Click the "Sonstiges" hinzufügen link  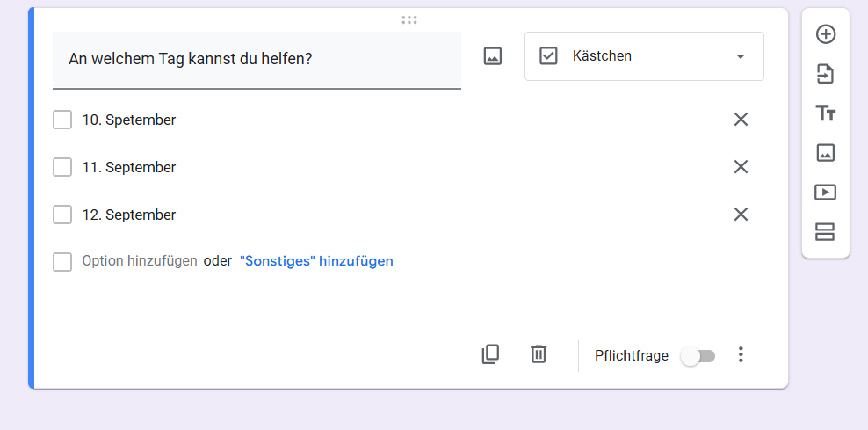tap(316, 261)
